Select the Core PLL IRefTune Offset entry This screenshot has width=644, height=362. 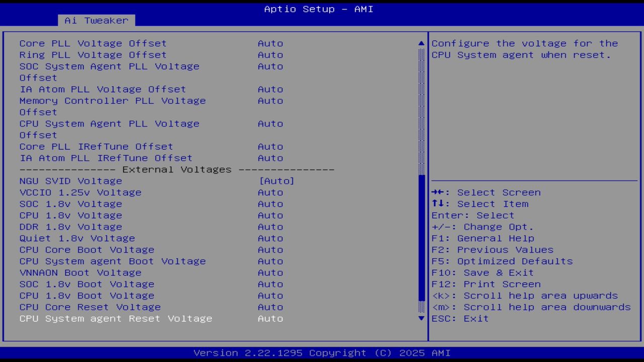coord(96,146)
